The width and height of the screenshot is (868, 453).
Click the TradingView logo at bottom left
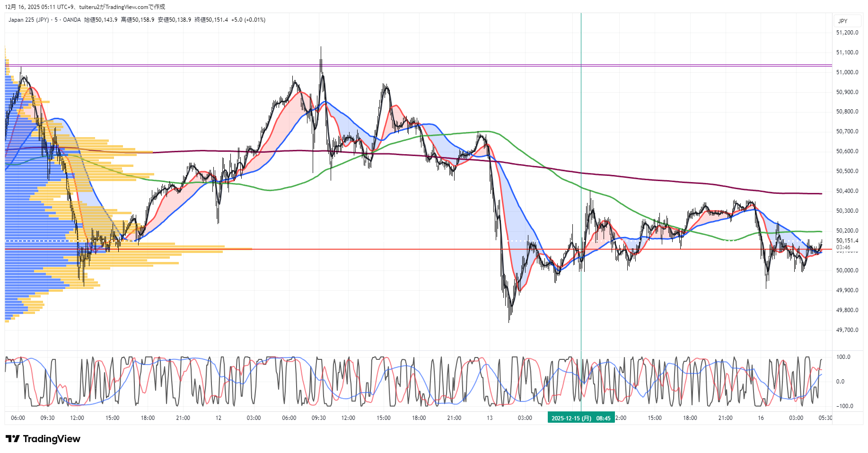coord(43,439)
